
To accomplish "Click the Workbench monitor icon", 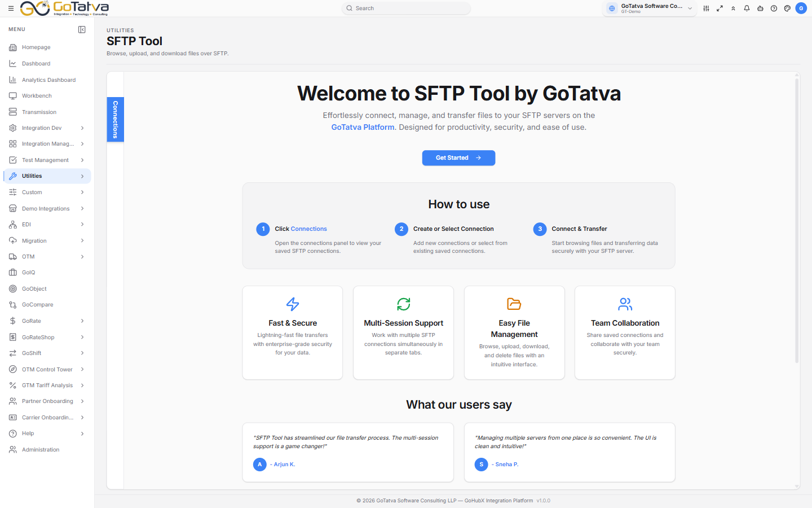I will coord(13,96).
